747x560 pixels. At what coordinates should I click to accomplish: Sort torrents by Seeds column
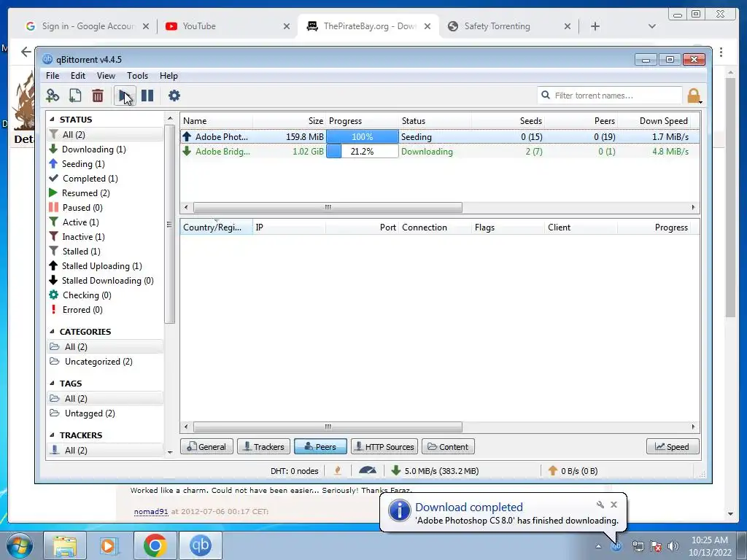tap(508, 121)
